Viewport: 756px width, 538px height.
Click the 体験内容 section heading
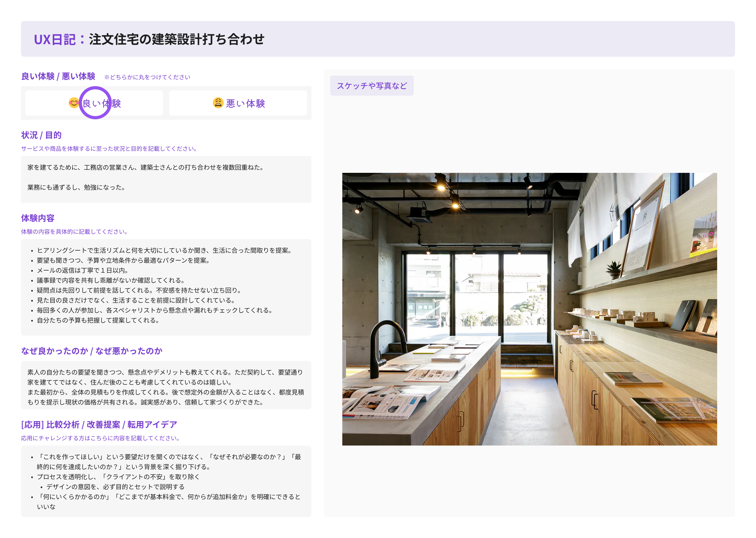pyautogui.click(x=38, y=218)
